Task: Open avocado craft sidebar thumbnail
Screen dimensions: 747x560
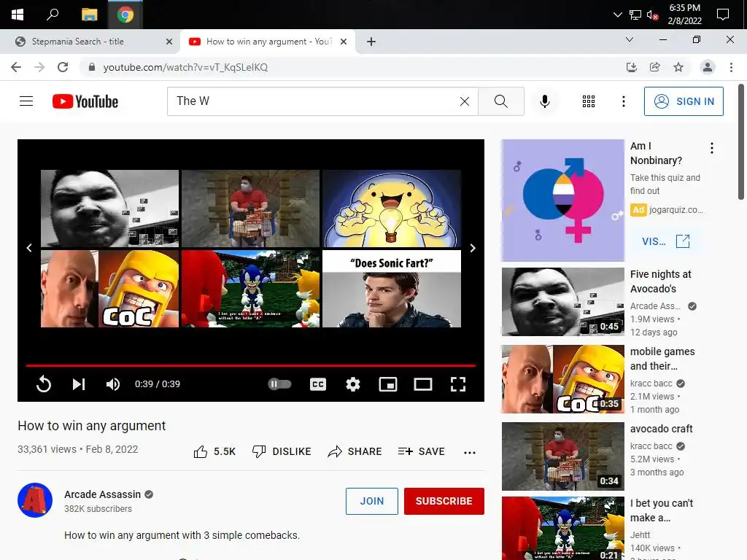Action: [x=562, y=456]
